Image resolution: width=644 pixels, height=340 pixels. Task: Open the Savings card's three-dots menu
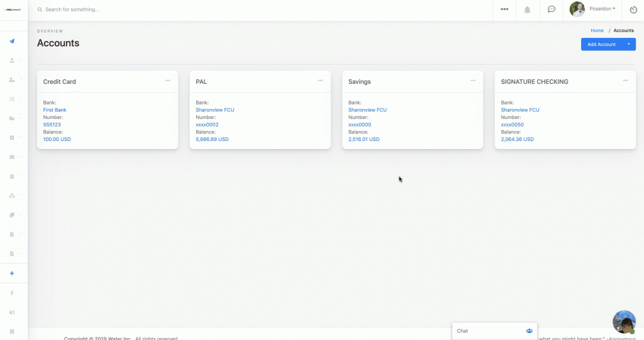pos(473,81)
